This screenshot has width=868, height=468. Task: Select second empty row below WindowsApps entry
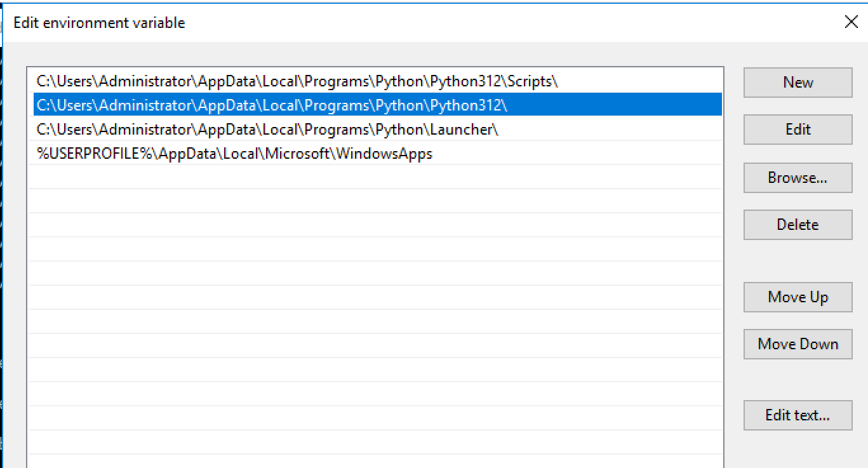tap(375, 201)
